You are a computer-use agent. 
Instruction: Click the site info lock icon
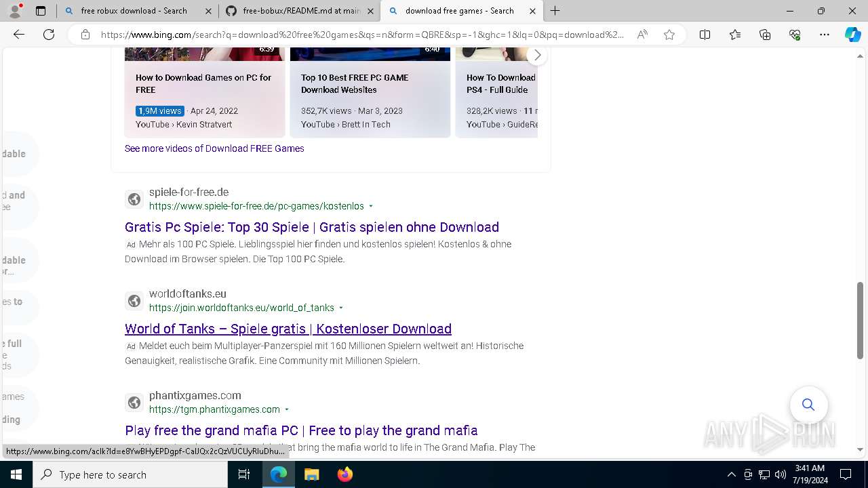point(85,35)
